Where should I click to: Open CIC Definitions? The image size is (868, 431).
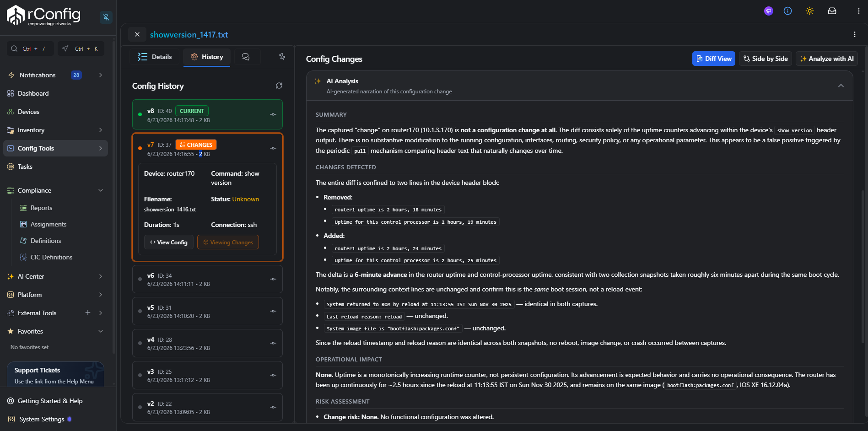51,257
